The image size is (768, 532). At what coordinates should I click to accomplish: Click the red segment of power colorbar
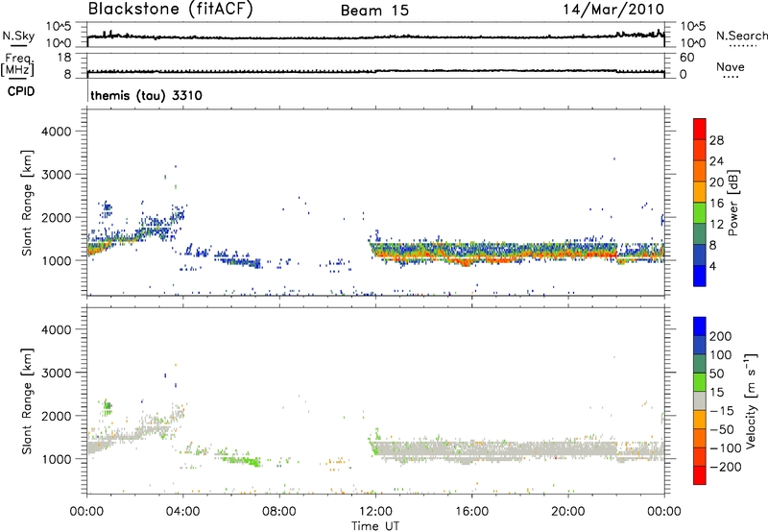(x=700, y=129)
